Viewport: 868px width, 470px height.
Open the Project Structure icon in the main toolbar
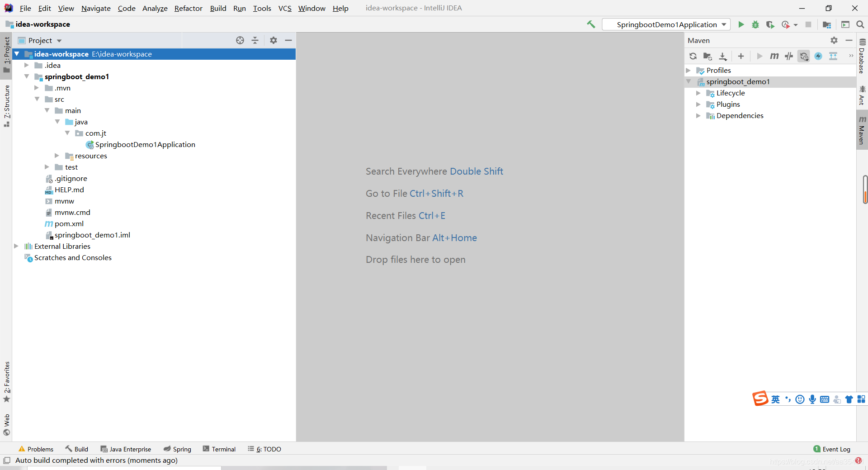[x=827, y=24]
